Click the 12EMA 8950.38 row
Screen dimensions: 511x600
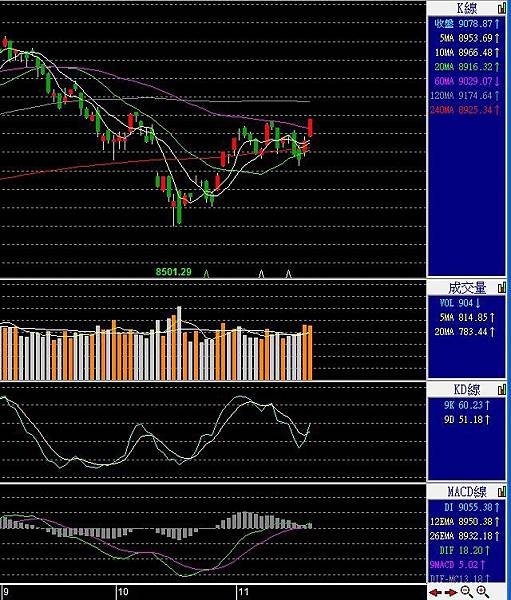[465, 522]
